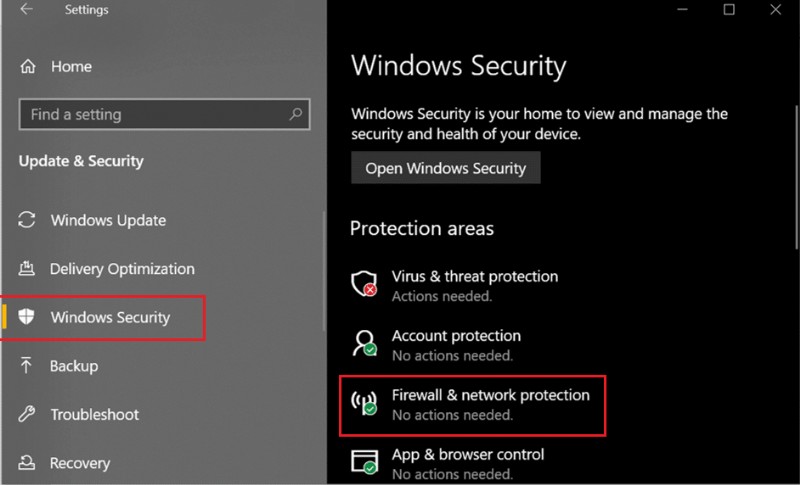
Task: Click the Virus & threat protection shield icon
Action: click(x=364, y=285)
